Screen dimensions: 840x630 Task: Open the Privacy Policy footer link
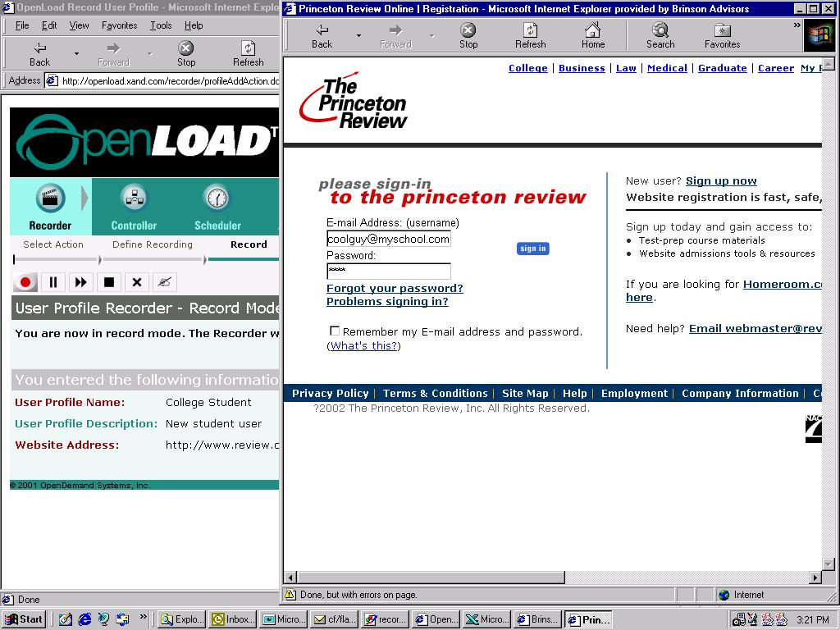330,393
